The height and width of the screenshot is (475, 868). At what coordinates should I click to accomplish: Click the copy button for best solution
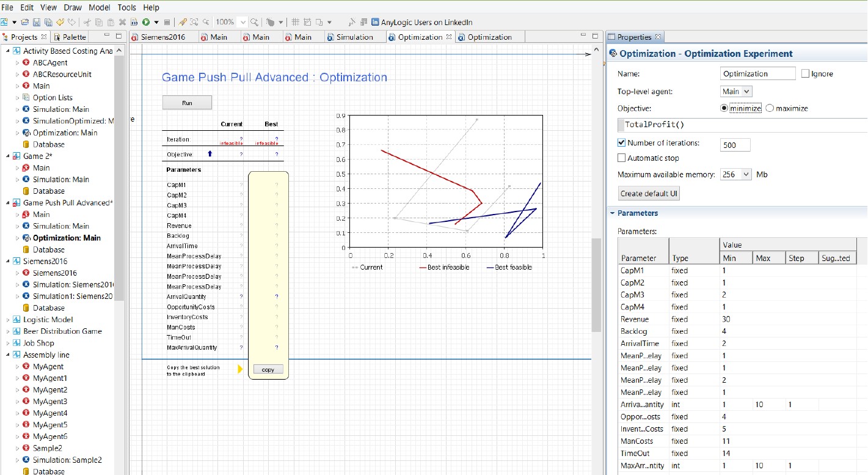pos(268,369)
